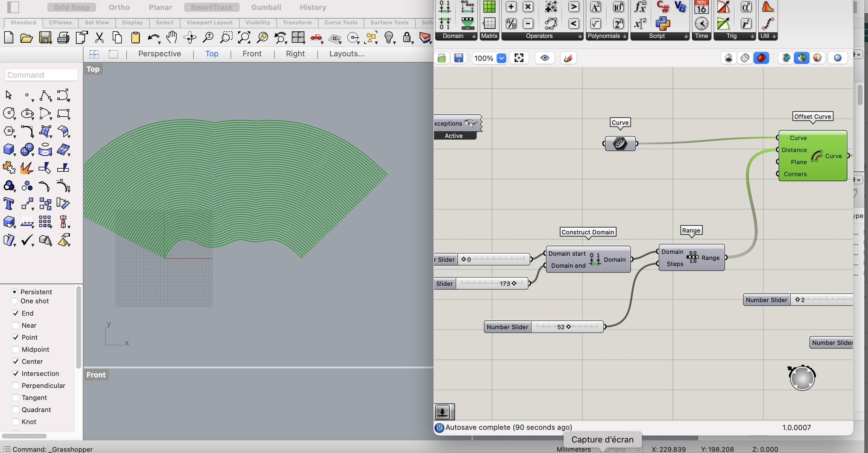868x453 pixels.
Task: Select the Circle tool in left toolbox
Action: [x=9, y=113]
